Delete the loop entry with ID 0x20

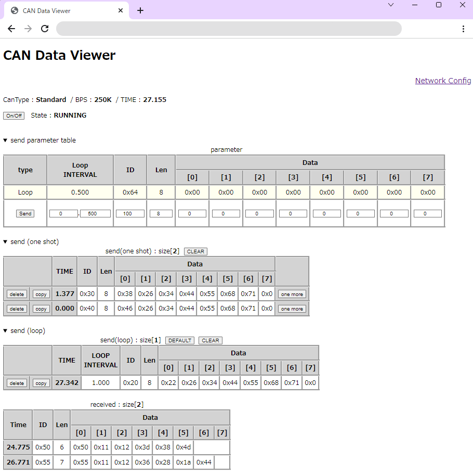(x=17, y=383)
